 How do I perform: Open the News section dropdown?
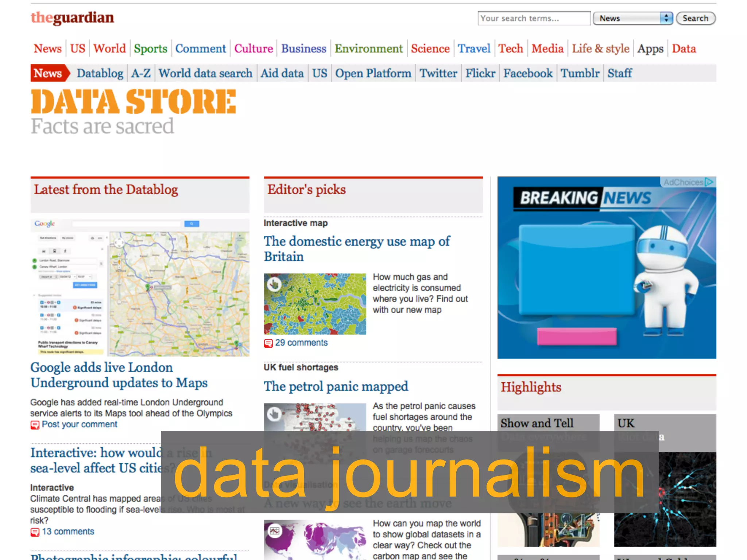(633, 18)
